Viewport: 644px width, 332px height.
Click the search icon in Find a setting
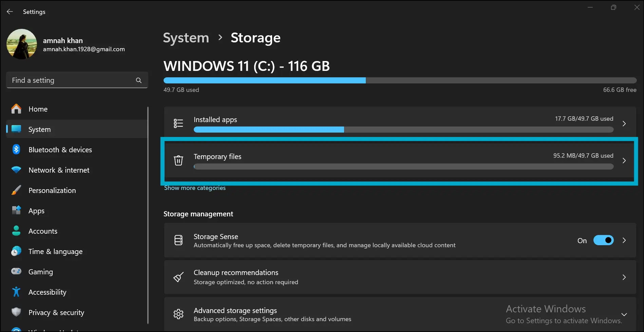(x=139, y=80)
